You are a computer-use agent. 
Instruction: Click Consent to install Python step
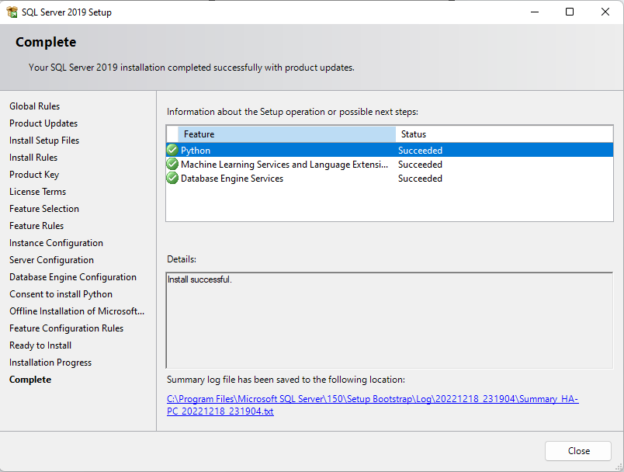click(61, 294)
